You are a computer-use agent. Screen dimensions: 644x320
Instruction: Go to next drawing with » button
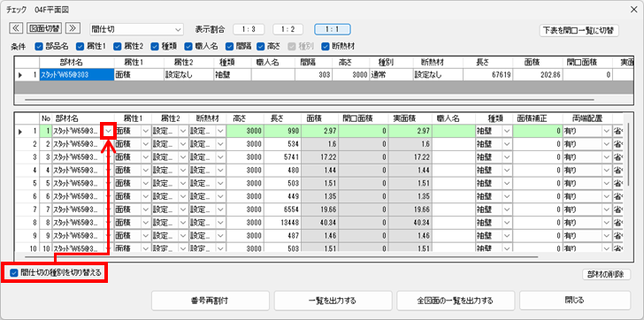tap(73, 28)
